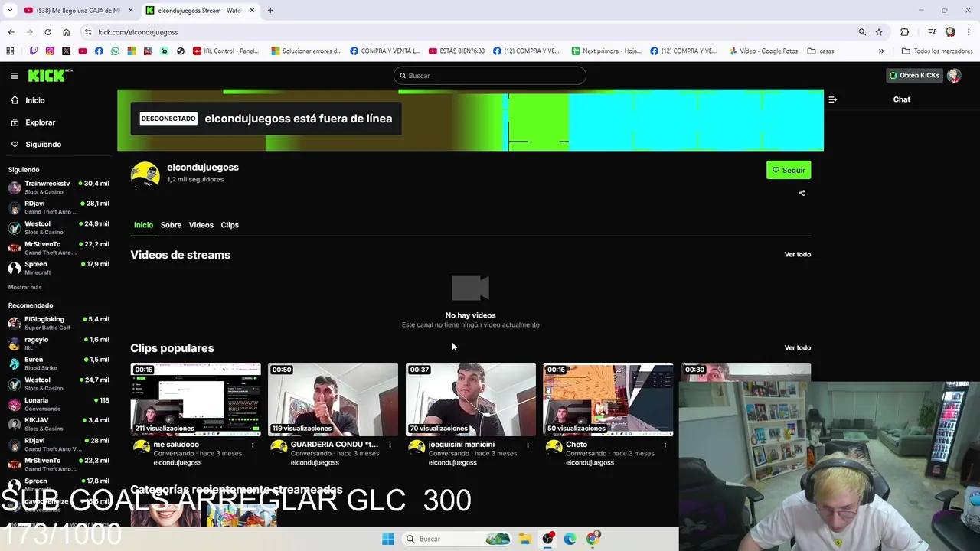Open the Instagram bookmark
Viewport: 980px width, 551px height.
50,51
